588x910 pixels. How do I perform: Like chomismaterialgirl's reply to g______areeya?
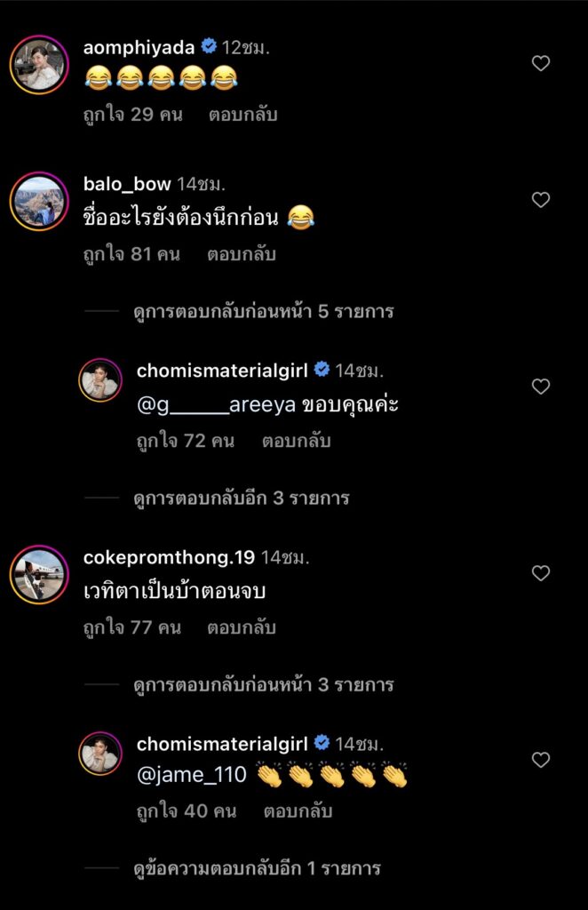point(540,387)
